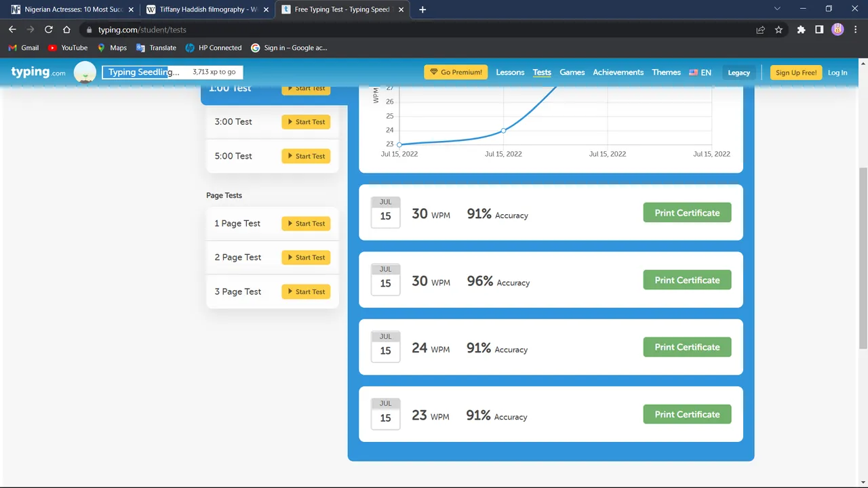Open the Lessons menu

click(510, 73)
